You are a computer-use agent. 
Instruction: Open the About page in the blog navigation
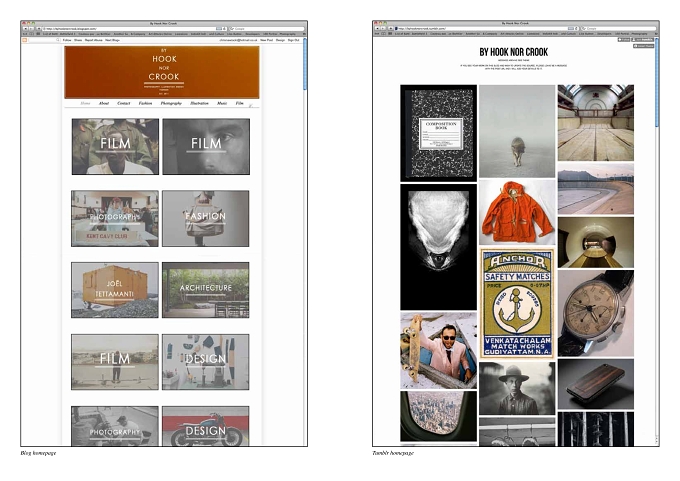(x=104, y=103)
